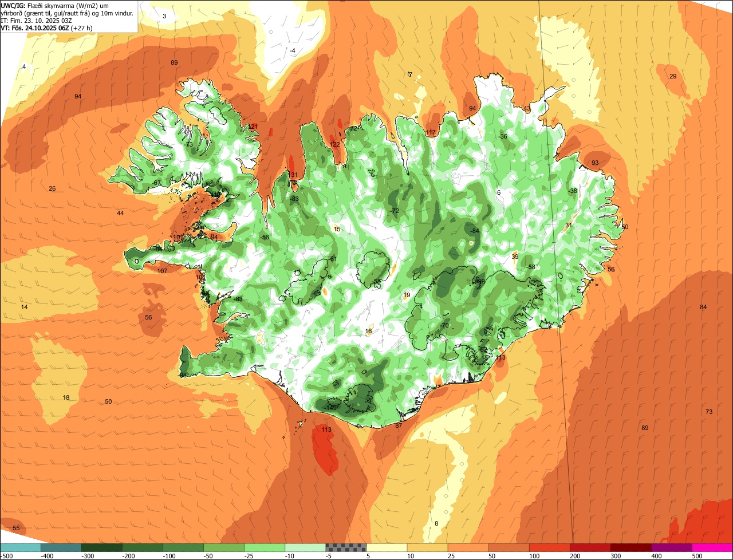The image size is (733, 560).
Task: Click the ocean value '93' off the east coast
Action: [595, 163]
